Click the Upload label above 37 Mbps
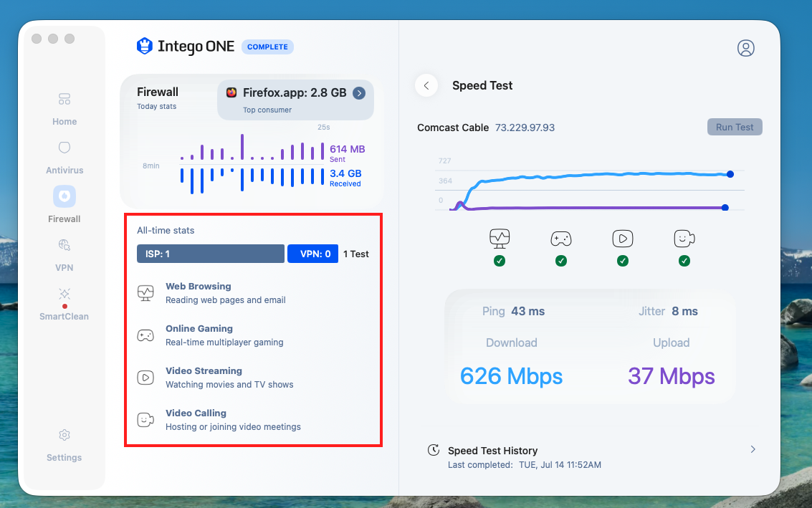 click(671, 342)
